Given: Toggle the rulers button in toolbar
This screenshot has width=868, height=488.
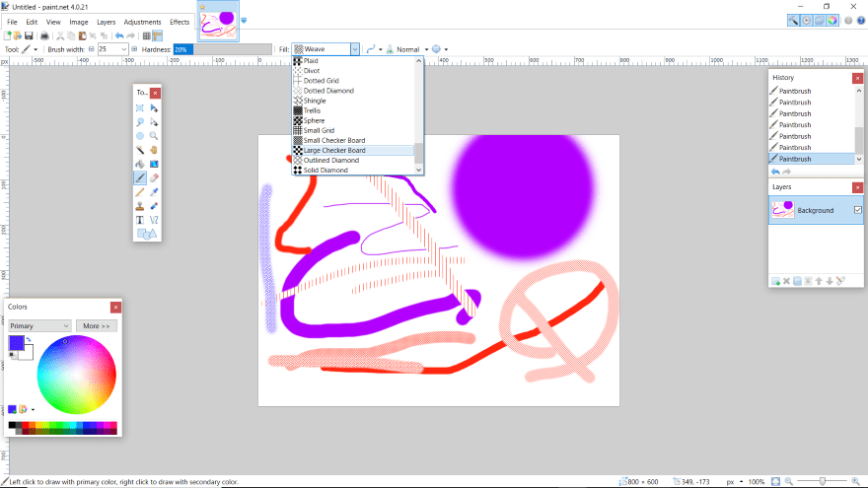Looking at the screenshot, I should 157,35.
